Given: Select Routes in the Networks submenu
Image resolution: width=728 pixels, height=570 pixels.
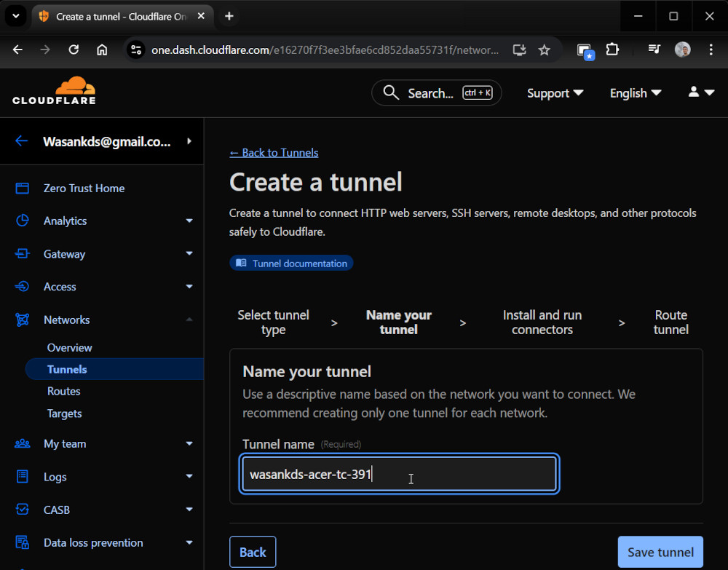Looking at the screenshot, I should [64, 391].
